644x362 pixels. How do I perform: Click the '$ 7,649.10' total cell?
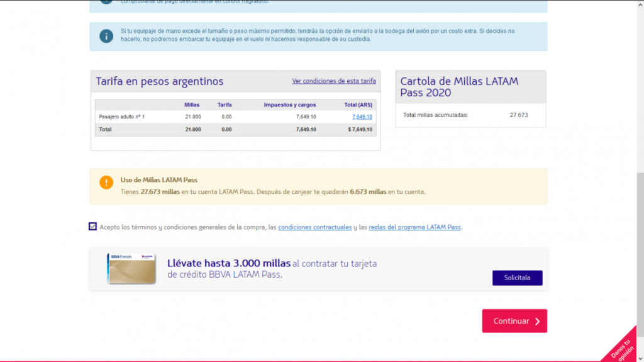[x=360, y=130]
